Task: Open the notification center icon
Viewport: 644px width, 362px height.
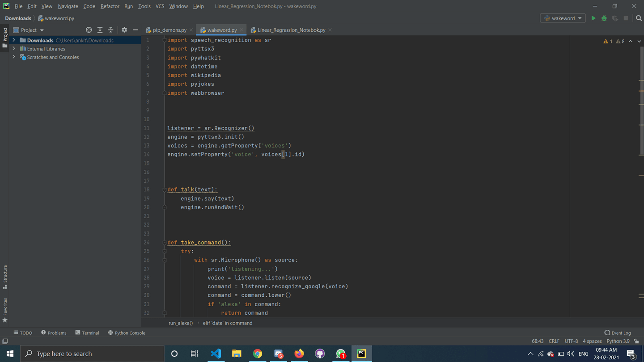Action: click(631, 354)
